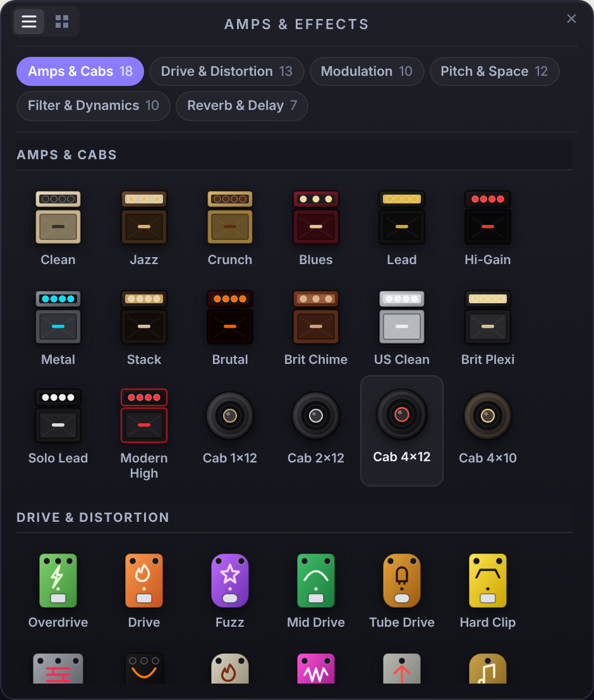
Task: Add the Lead amp
Action: pyautogui.click(x=402, y=228)
